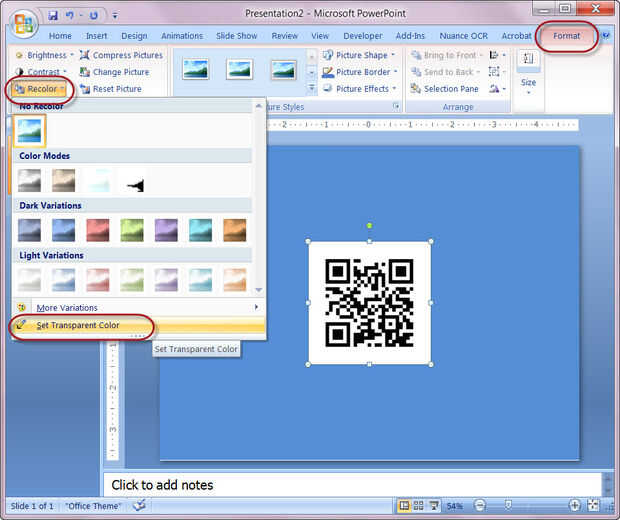Open the Slide Show tab
The image size is (620, 520).
(236, 36)
